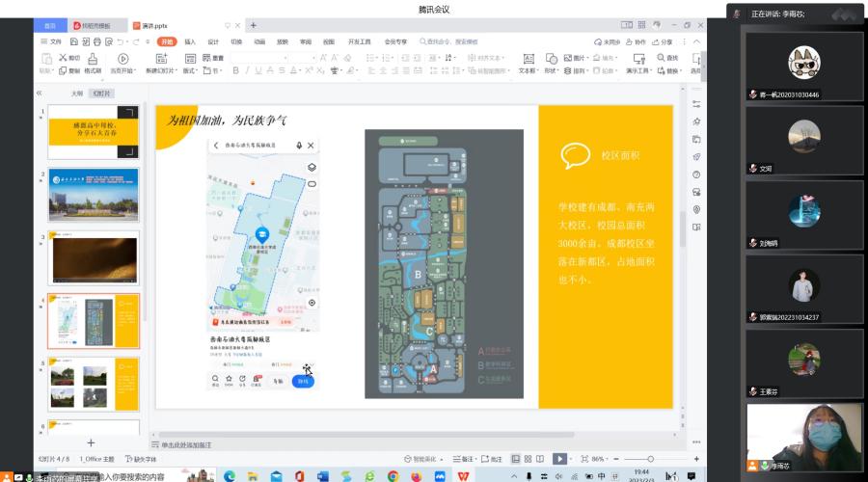Collapse the slide thumbnail panel
The height and width of the screenshot is (482, 868).
40,94
